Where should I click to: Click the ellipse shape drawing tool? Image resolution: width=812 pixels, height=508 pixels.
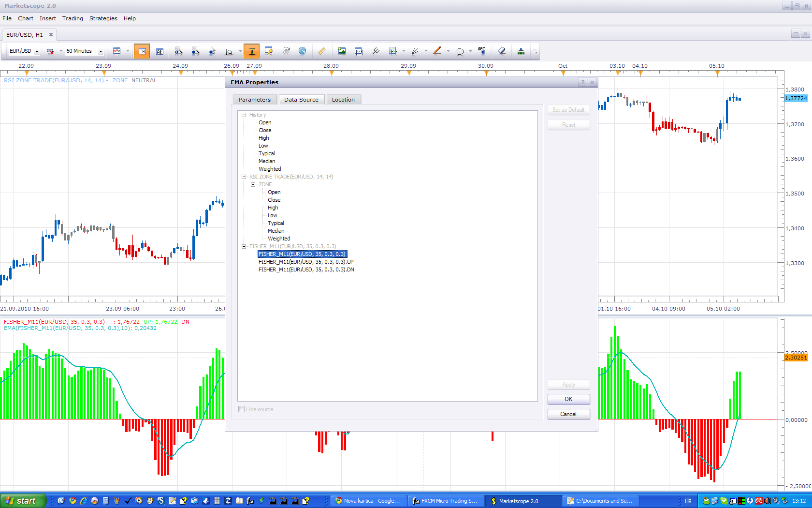460,51
